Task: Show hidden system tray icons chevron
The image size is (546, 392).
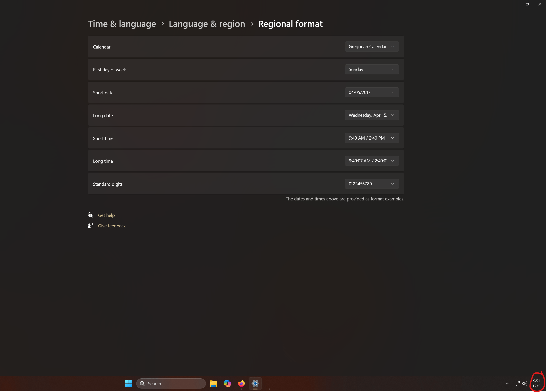Action: 507,383
